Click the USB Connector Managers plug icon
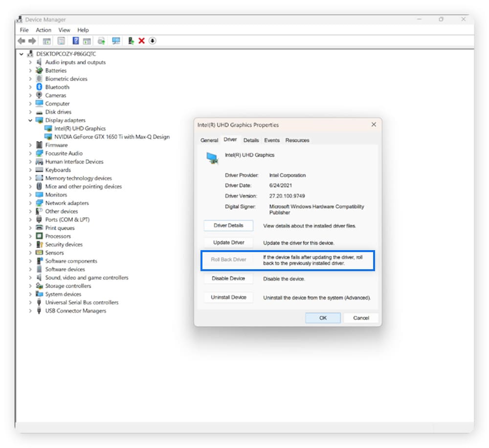 pos(39,311)
